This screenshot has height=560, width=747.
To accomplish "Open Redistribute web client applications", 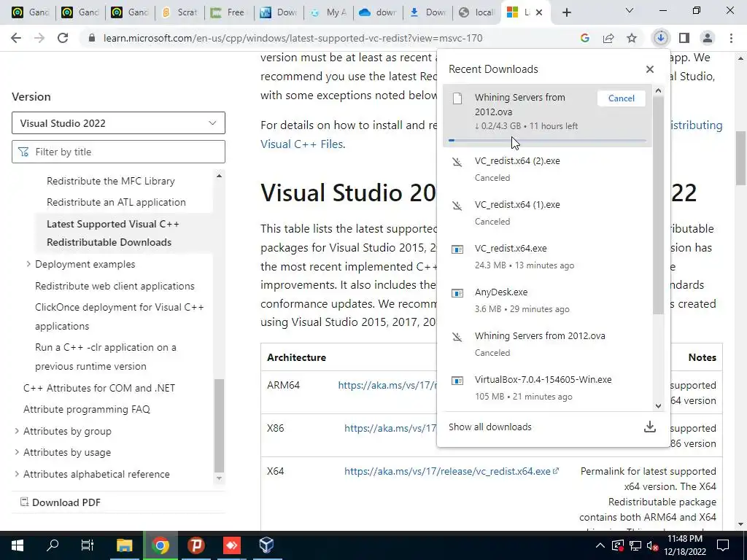I will 115,286.
